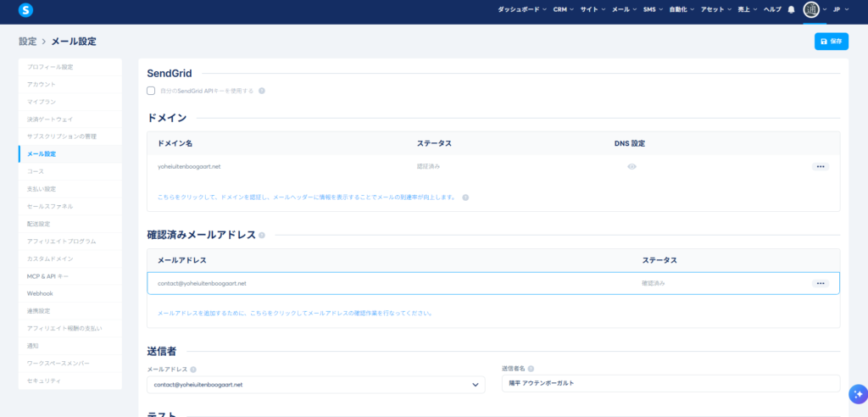Select プロフィール設定 in the sidebar
This screenshot has width=868, height=417.
[x=50, y=66]
